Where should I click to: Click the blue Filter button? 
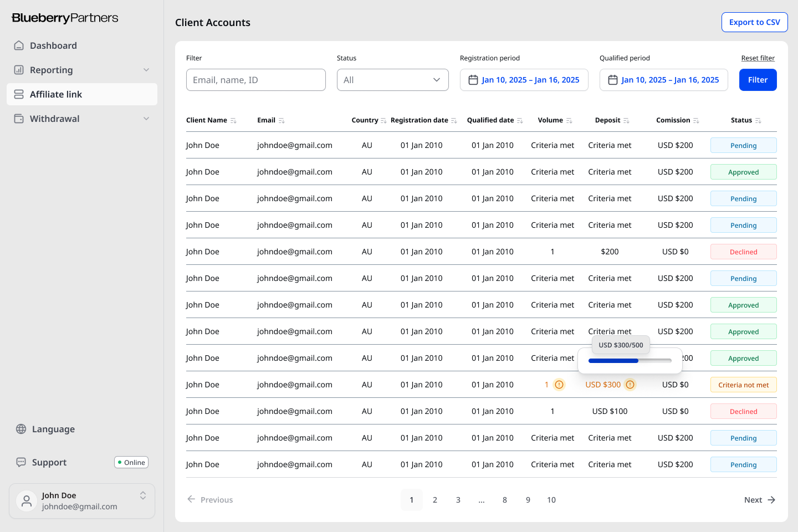(x=758, y=80)
